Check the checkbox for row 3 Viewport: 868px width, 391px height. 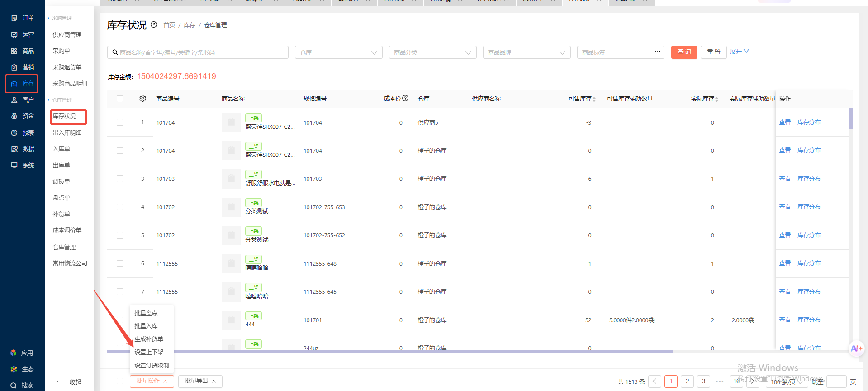coord(120,179)
